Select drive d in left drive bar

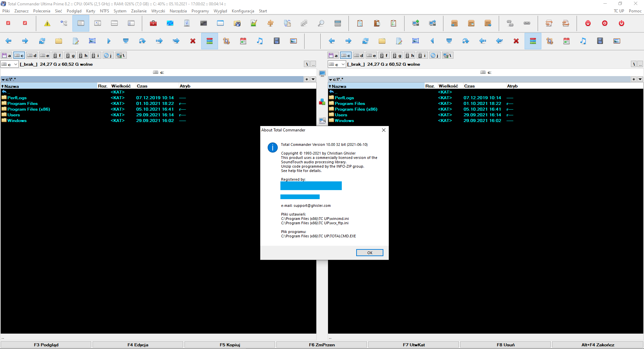click(32, 55)
